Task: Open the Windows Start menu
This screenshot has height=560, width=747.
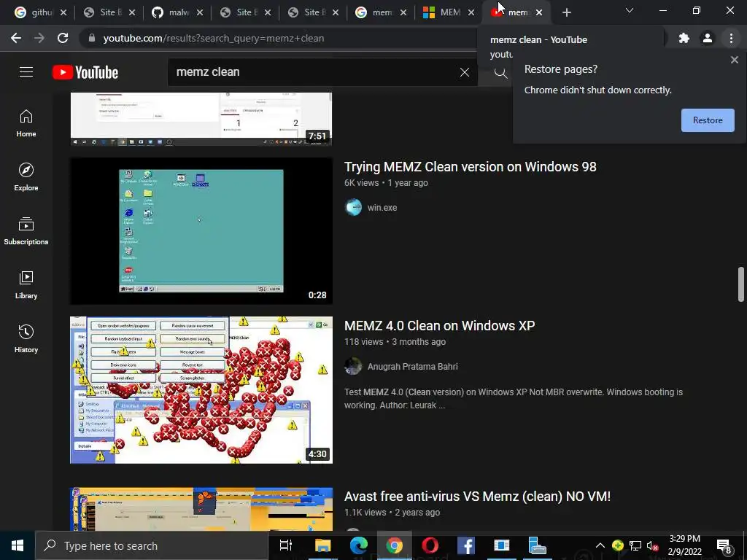Action: (18, 545)
